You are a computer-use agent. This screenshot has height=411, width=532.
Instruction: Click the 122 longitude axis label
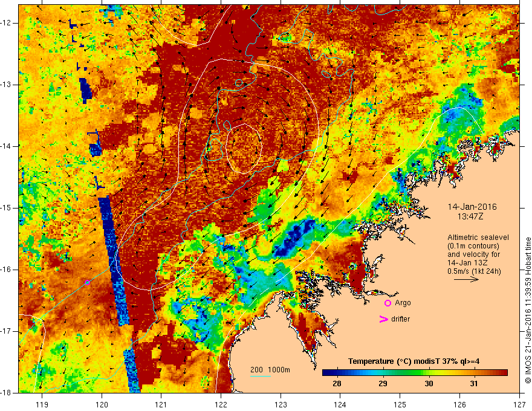221,404
